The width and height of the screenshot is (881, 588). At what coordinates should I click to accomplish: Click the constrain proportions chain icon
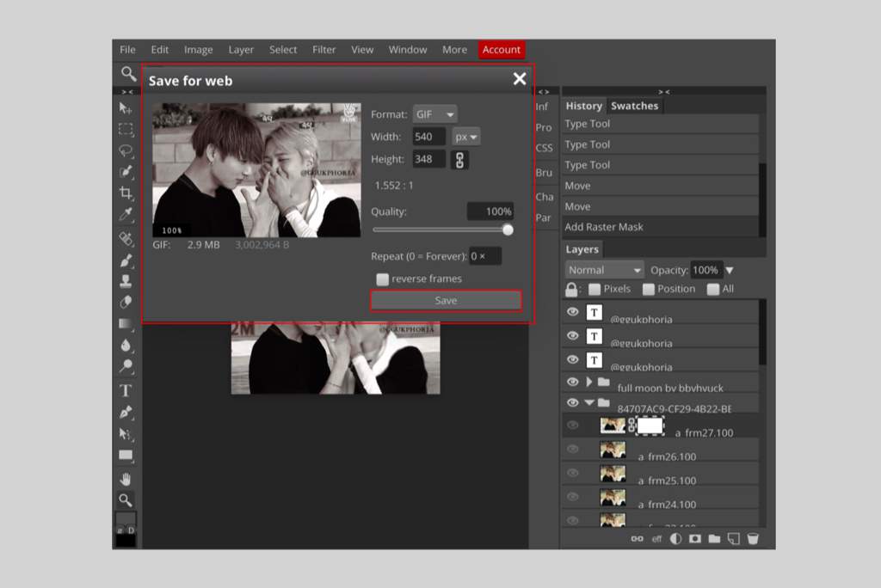[x=459, y=160]
